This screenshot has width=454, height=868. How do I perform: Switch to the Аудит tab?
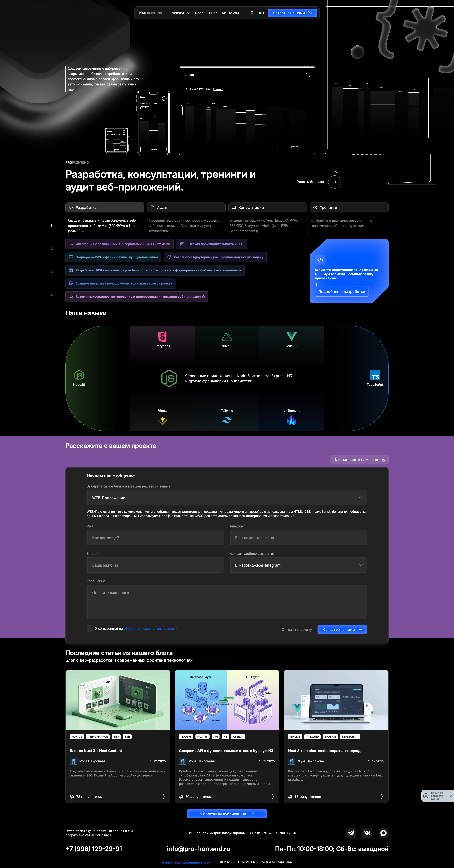tap(186, 208)
